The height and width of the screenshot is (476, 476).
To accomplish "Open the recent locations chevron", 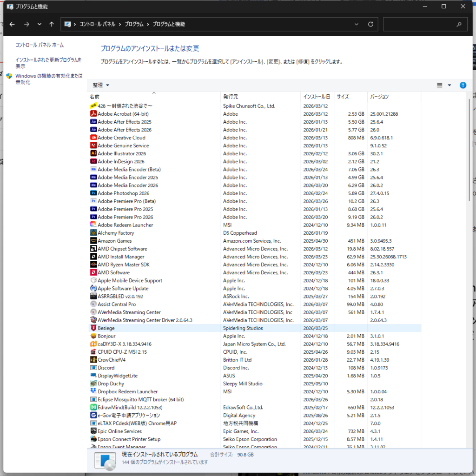I will [x=39, y=24].
